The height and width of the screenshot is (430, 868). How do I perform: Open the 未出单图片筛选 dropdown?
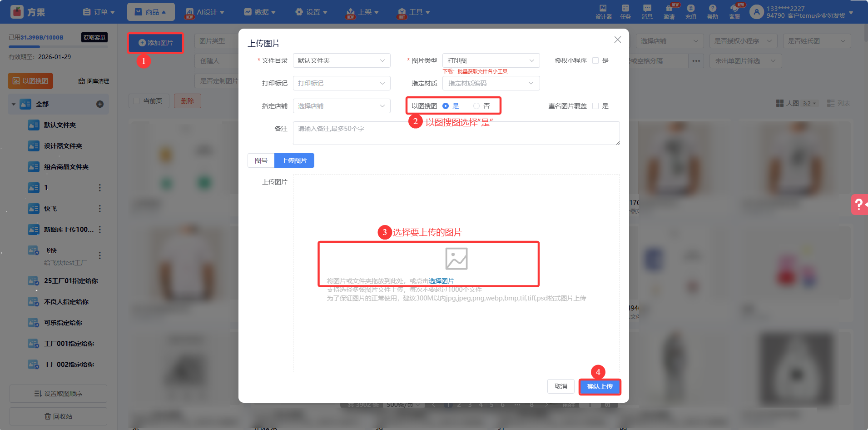745,61
